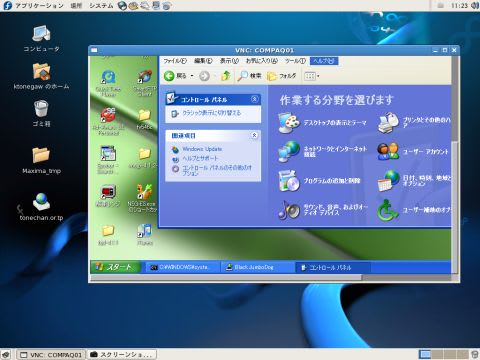Click the Up folder toolbar icon
This screenshot has width=480, height=360.
click(x=226, y=76)
